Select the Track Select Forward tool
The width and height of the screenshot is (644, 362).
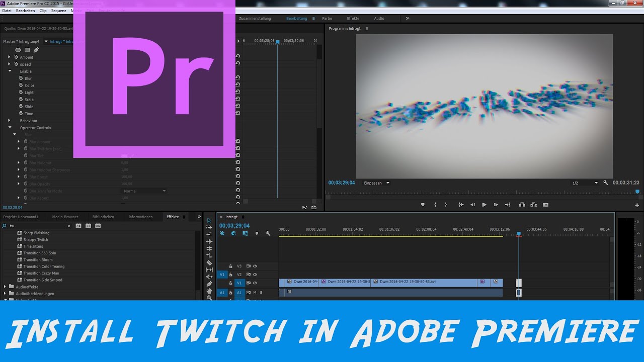209,227
